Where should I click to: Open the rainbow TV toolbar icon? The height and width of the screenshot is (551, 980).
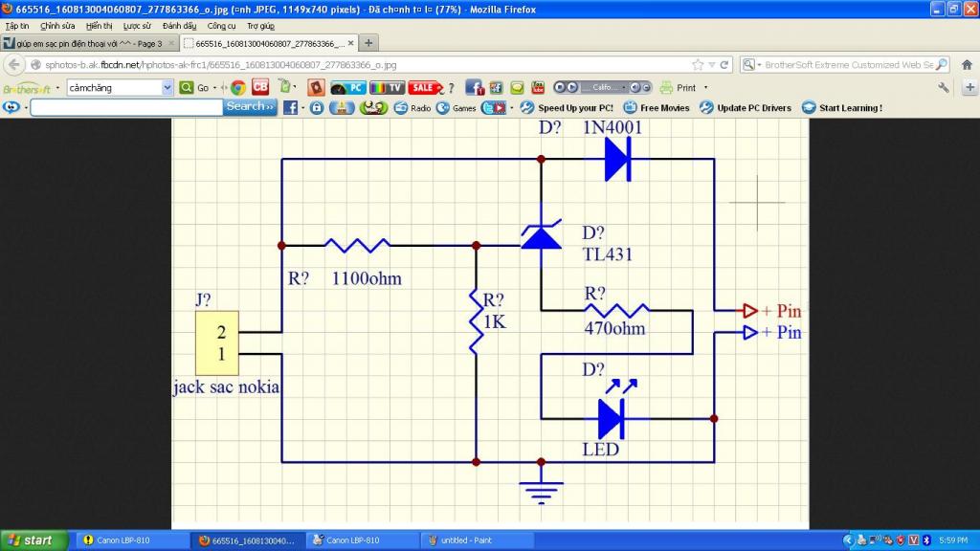(x=387, y=87)
